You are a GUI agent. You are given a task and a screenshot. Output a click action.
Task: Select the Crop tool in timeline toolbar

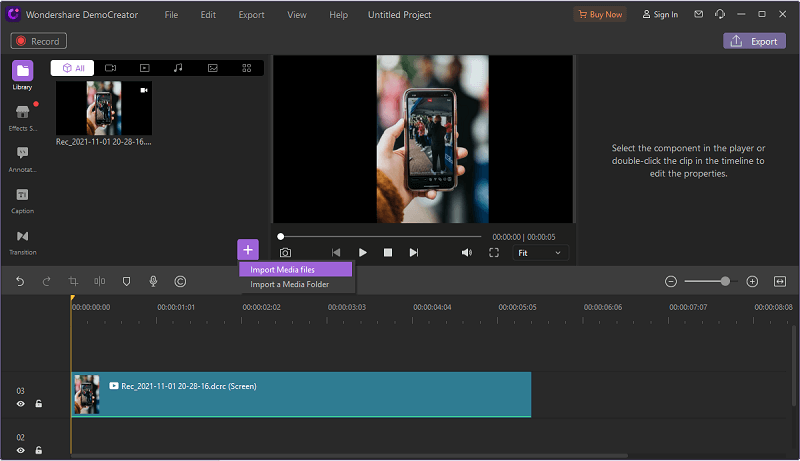tap(73, 281)
